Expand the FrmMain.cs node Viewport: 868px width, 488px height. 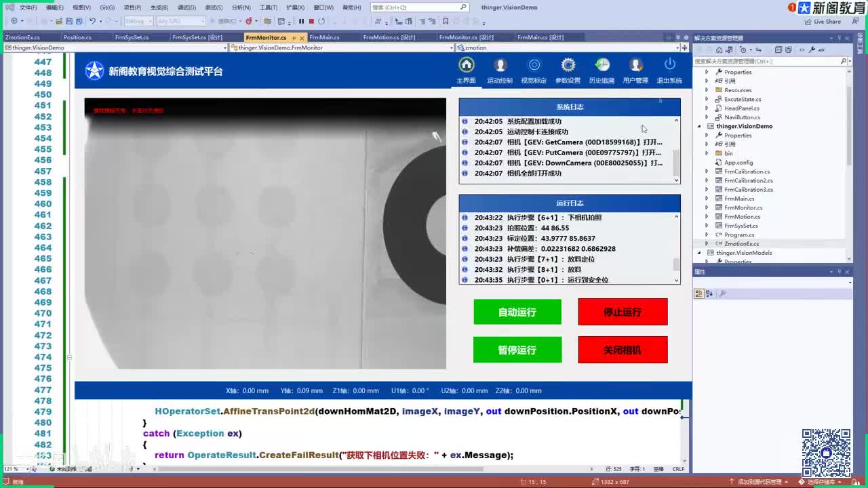click(x=707, y=199)
